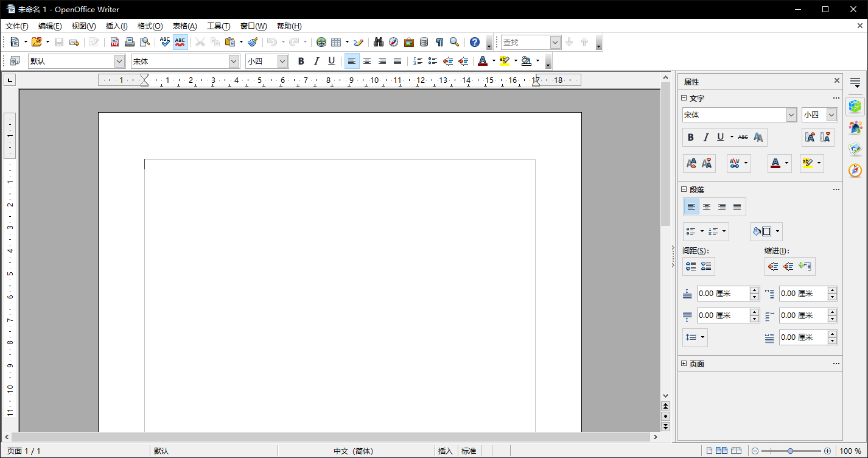
Task: Open the 表格 menu
Action: coord(184,26)
